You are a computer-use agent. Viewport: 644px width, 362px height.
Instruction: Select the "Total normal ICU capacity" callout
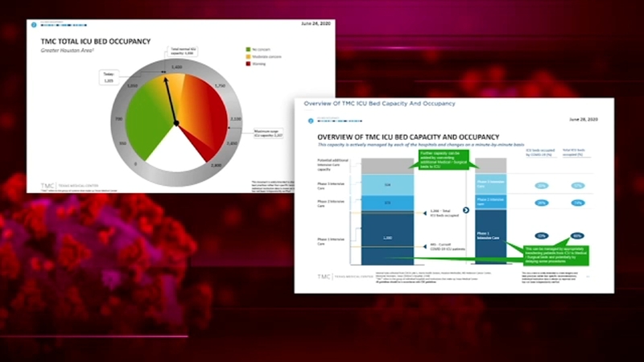coord(181,51)
